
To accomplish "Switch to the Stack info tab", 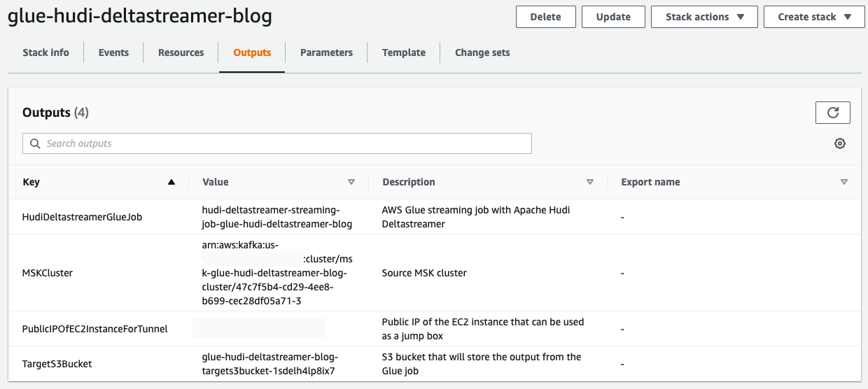I will (x=45, y=52).
